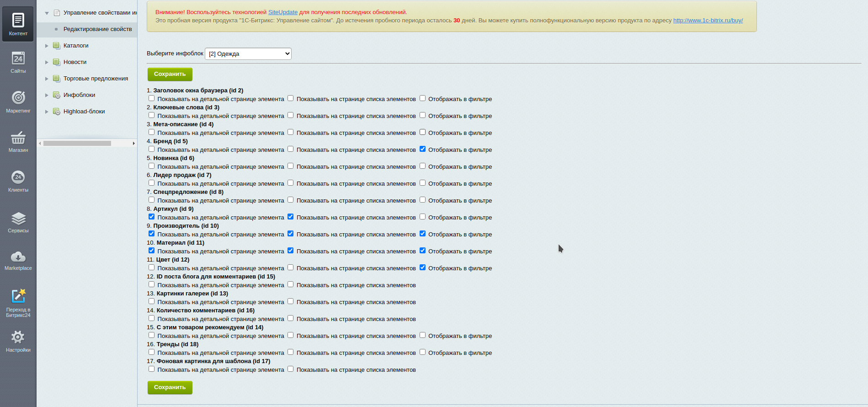
Task: Select Редактирование свойств menu item
Action: coord(97,29)
